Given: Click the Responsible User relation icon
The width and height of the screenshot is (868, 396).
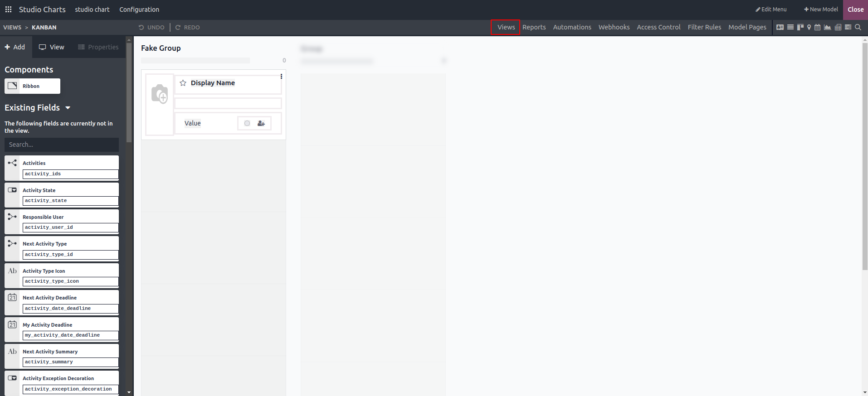Looking at the screenshot, I should click(x=12, y=217).
